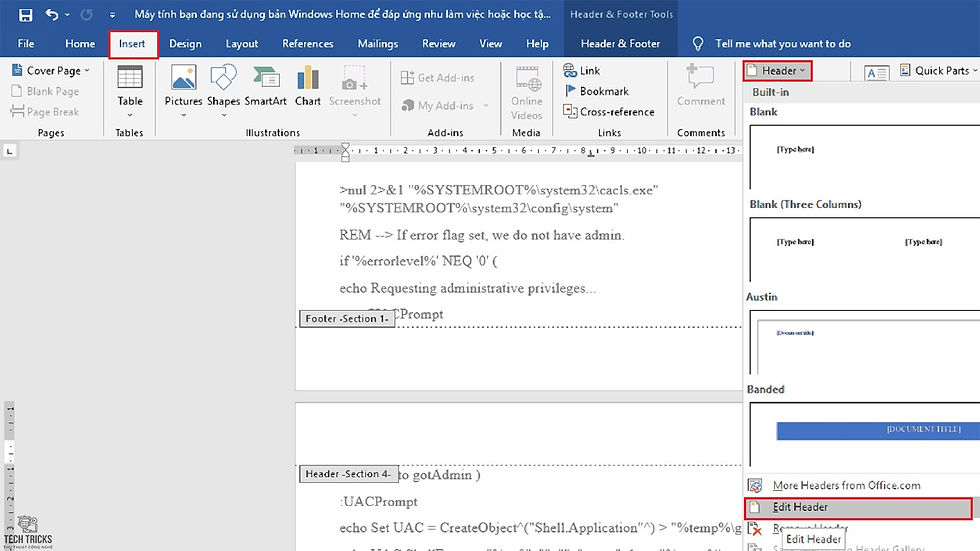Click the Remove Header icon
This screenshot has height=551, width=980.
pos(755,530)
